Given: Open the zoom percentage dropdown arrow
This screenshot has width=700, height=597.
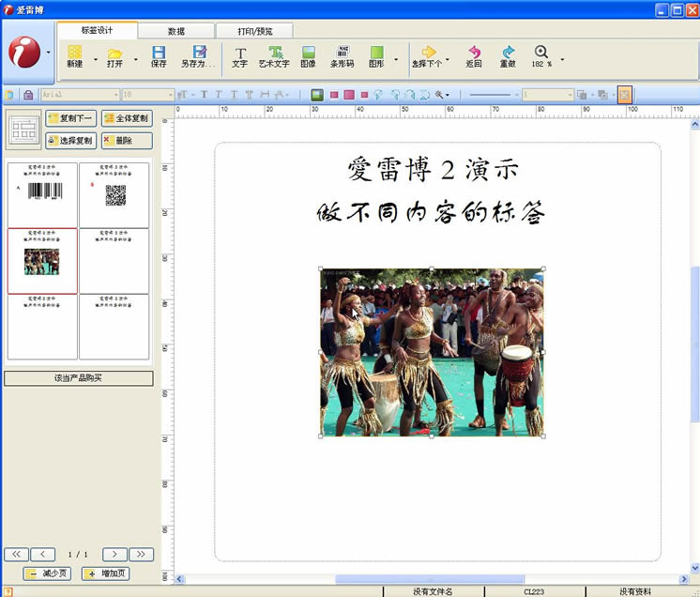Looking at the screenshot, I should point(562,59).
